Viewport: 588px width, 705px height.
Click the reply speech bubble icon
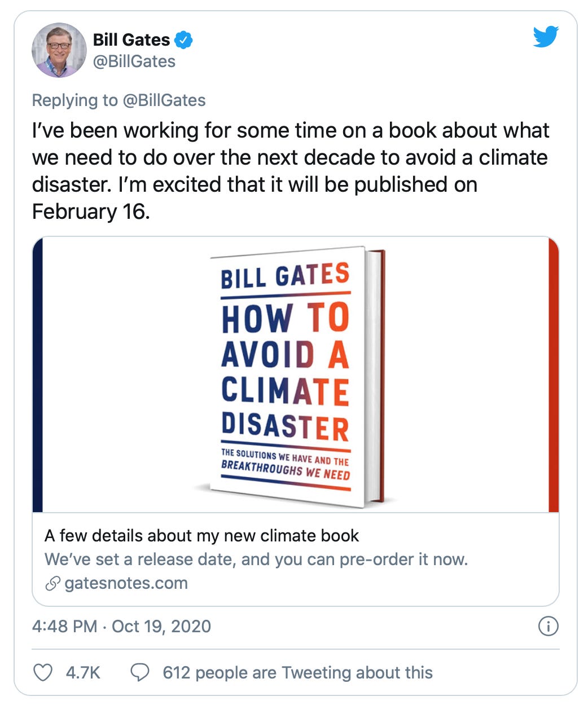click(x=140, y=672)
